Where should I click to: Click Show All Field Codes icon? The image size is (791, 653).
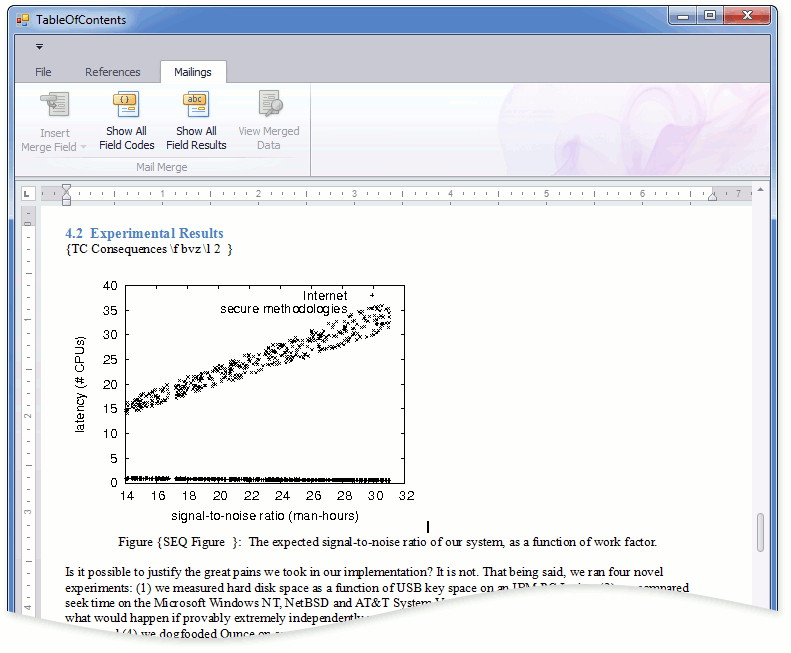click(126, 104)
